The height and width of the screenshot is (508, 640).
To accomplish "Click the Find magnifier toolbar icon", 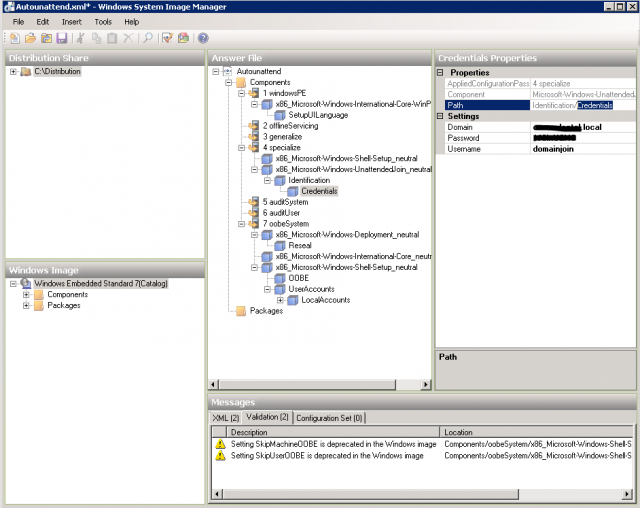I will pos(147,38).
